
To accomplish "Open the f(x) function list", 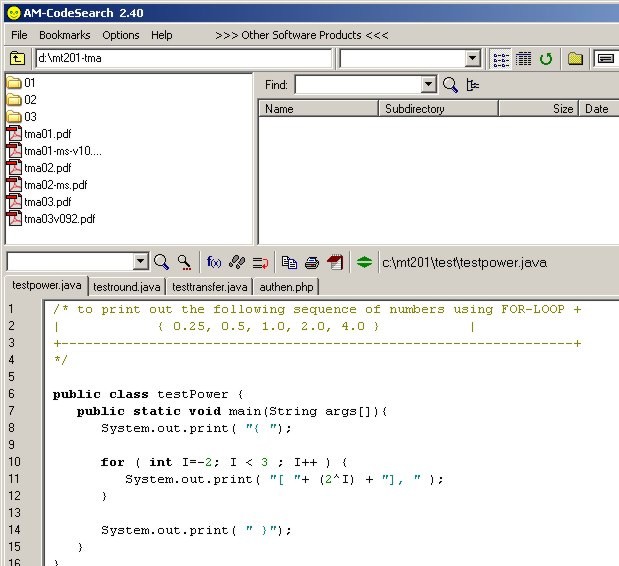I will tap(214, 262).
